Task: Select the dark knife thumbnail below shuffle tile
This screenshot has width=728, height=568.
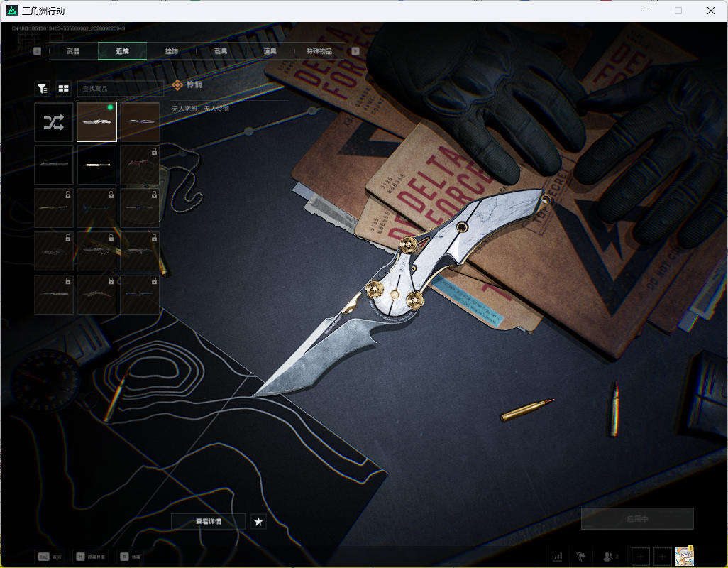Action: click(x=54, y=165)
